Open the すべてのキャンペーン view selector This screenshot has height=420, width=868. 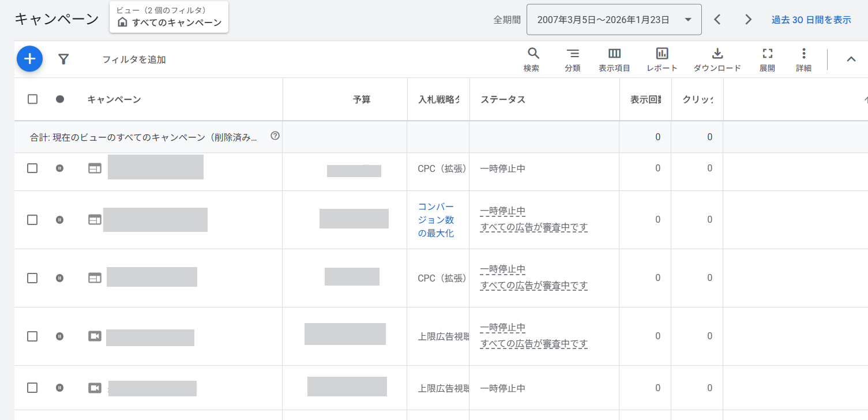pos(169,17)
